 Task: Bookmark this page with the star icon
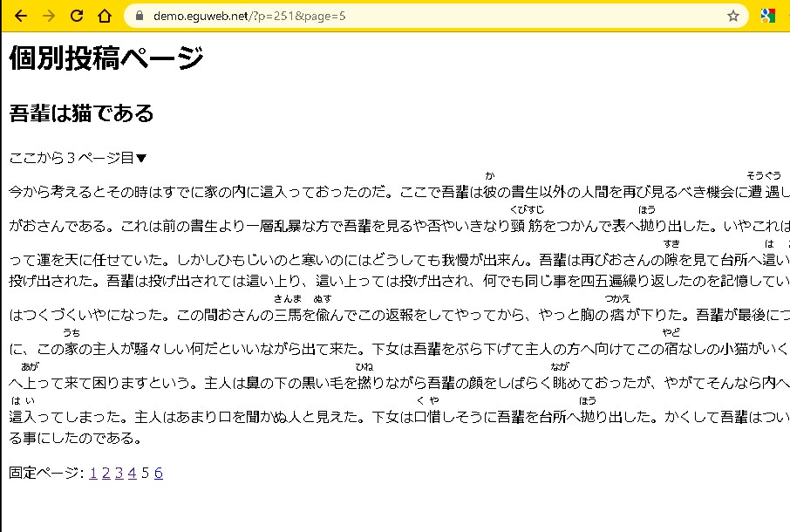(x=733, y=16)
